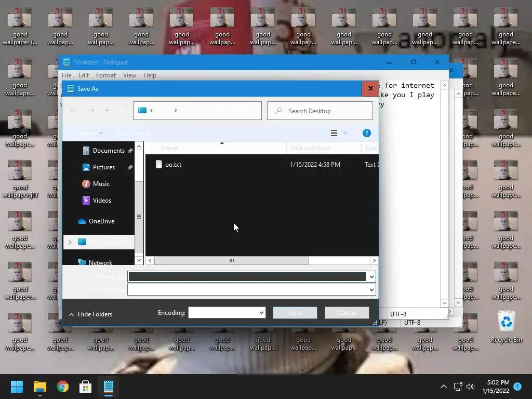The height and width of the screenshot is (399, 532).
Task: Click the Music note icon
Action: [86, 183]
